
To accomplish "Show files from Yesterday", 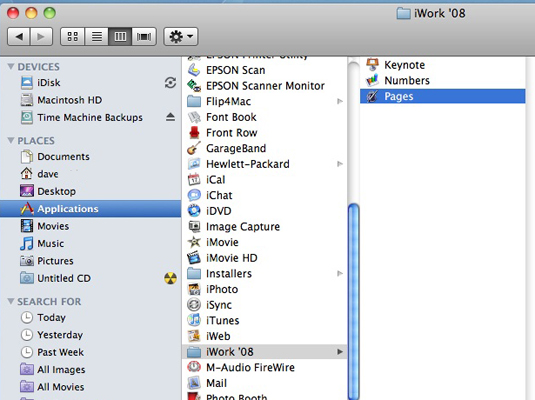I will (90, 335).
